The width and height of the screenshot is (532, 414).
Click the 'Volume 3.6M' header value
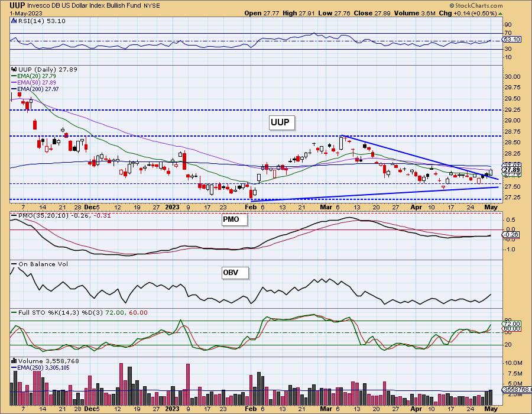(x=414, y=13)
